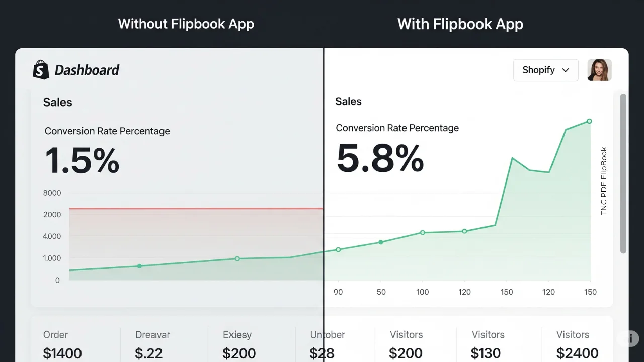Viewport: 644px width, 362px height.
Task: Click the Shopify bag logo icon
Action: (x=41, y=70)
